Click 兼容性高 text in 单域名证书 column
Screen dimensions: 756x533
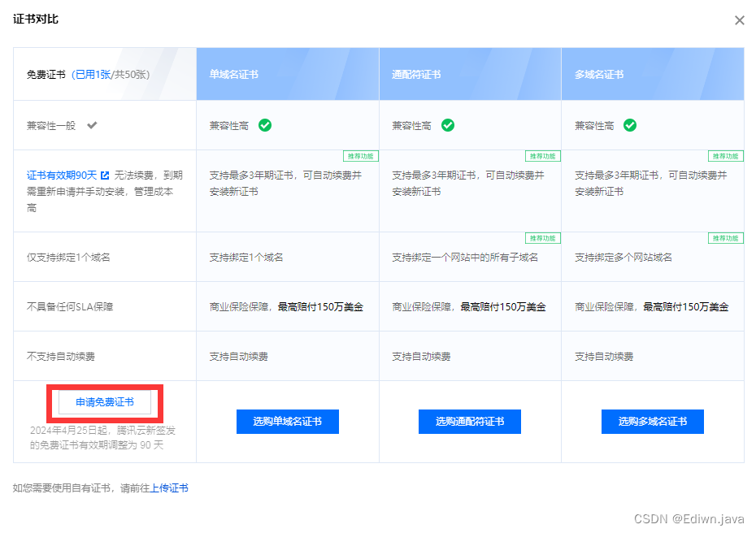[229, 126]
